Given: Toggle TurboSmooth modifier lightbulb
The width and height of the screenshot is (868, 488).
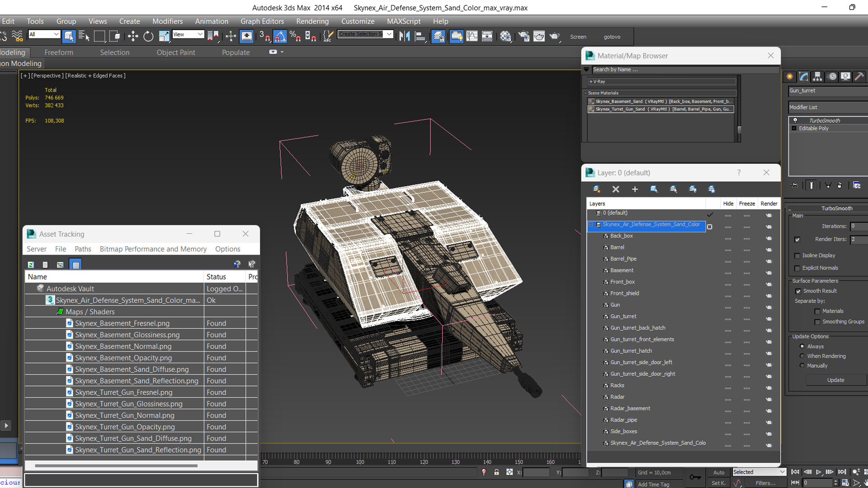Looking at the screenshot, I should click(x=795, y=121).
